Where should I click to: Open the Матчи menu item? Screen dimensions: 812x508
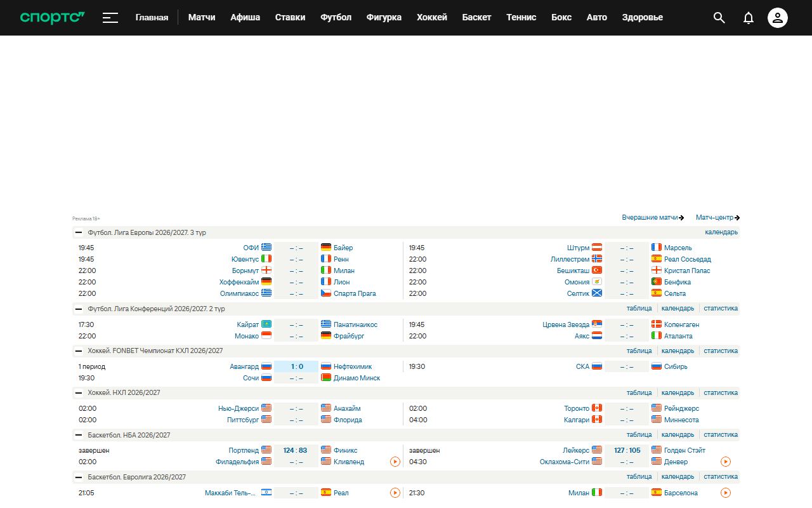tap(202, 18)
